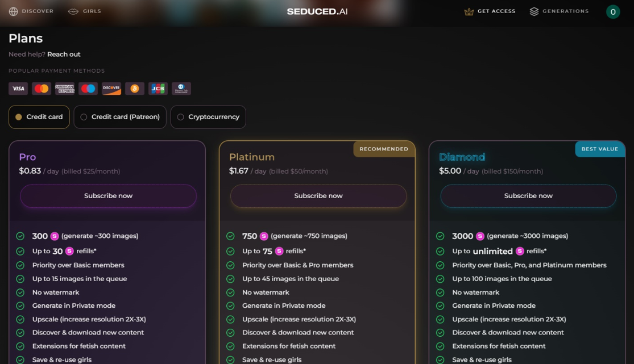Click checkmark beside Priority over Basic & Pro

230,265
